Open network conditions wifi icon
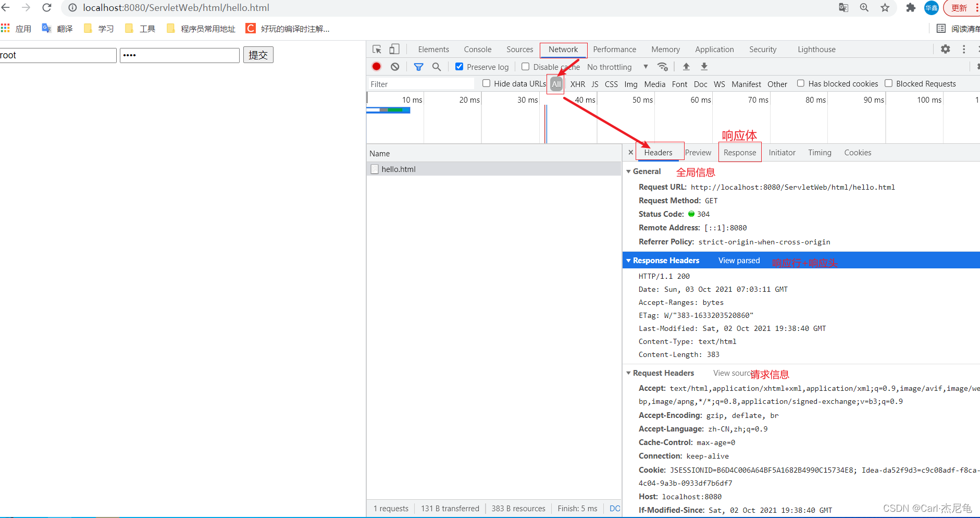Viewport: 980px width, 518px height. 663,67
